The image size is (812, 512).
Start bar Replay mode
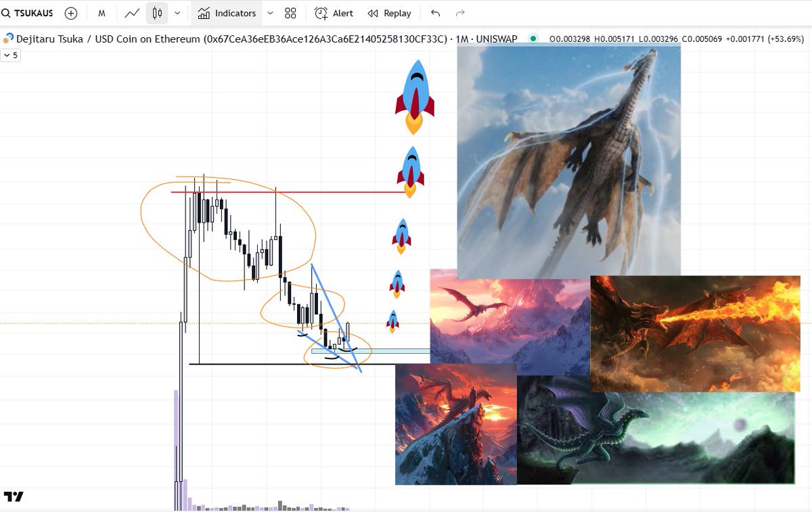pyautogui.click(x=389, y=13)
